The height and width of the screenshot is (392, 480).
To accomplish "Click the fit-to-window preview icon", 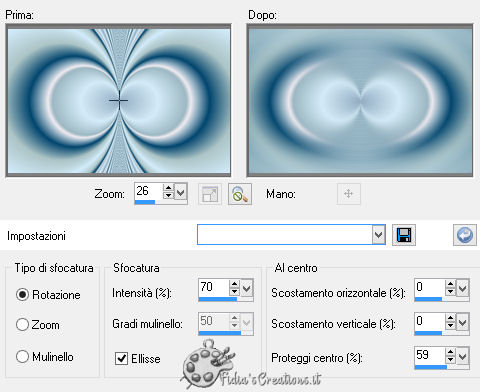I will (x=210, y=194).
